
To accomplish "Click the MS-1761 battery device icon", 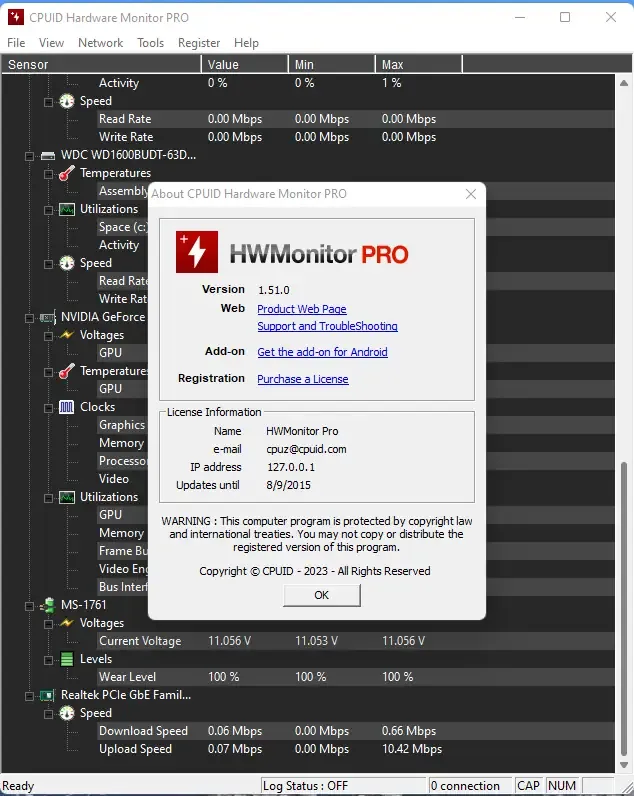I will coord(48,605).
